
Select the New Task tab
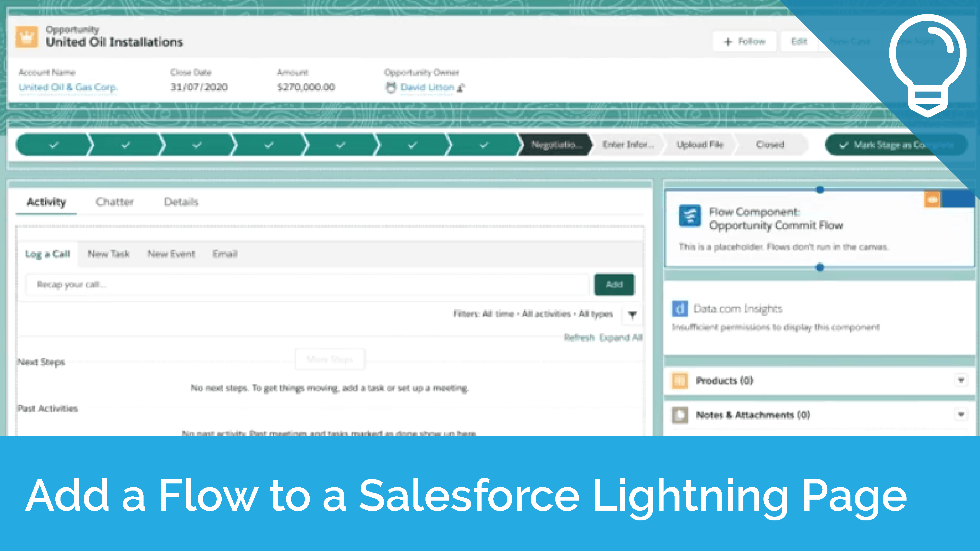[109, 254]
